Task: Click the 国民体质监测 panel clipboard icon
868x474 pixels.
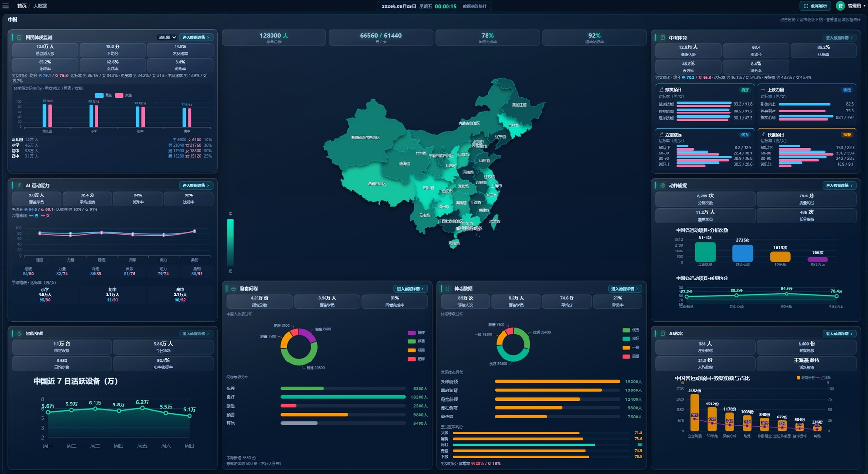Action: (x=19, y=37)
